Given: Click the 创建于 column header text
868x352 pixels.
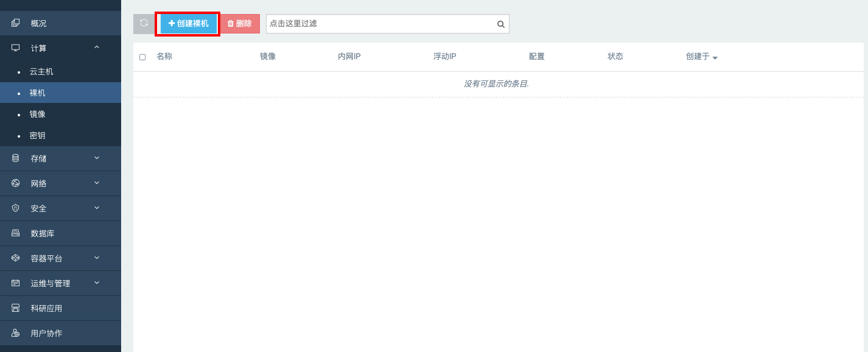Looking at the screenshot, I should pos(698,57).
